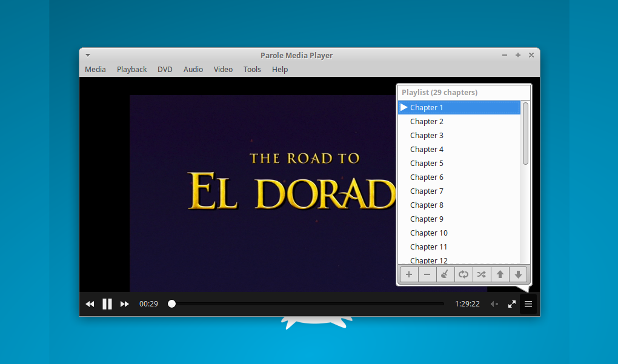Image resolution: width=618 pixels, height=364 pixels.
Task: Enable repeat playback
Action: click(x=463, y=274)
